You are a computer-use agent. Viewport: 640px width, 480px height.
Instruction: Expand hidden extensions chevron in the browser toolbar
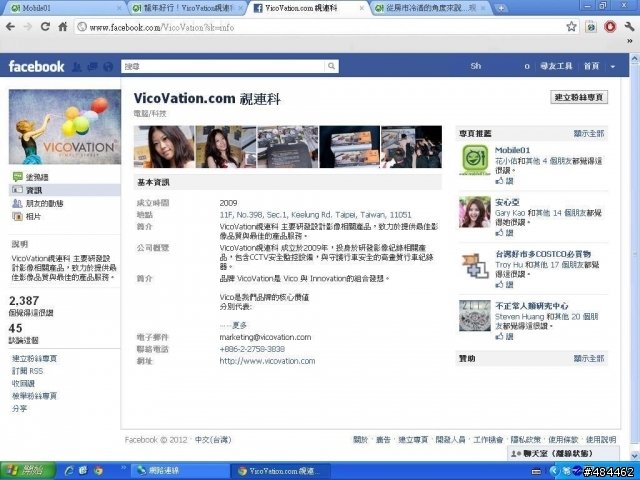tap(630, 41)
